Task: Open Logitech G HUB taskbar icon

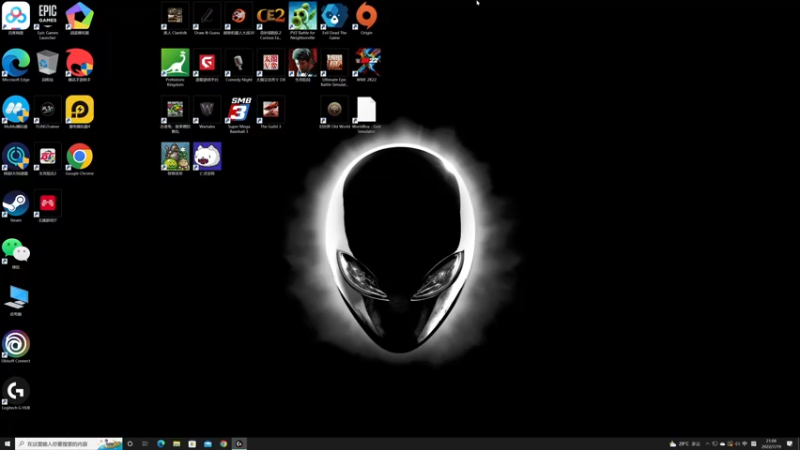Action: [x=239, y=444]
